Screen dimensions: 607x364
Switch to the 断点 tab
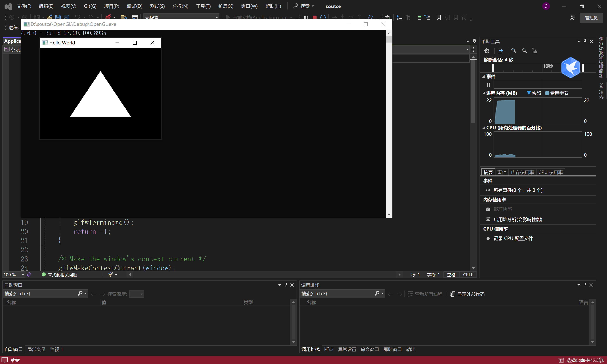click(x=329, y=349)
